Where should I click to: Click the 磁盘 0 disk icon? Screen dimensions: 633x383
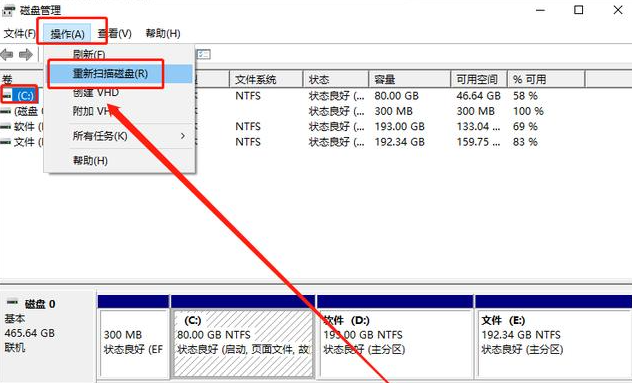pyautogui.click(x=13, y=302)
